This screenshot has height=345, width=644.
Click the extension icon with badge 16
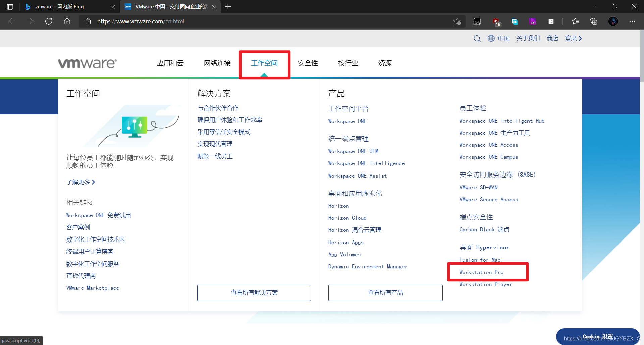496,22
